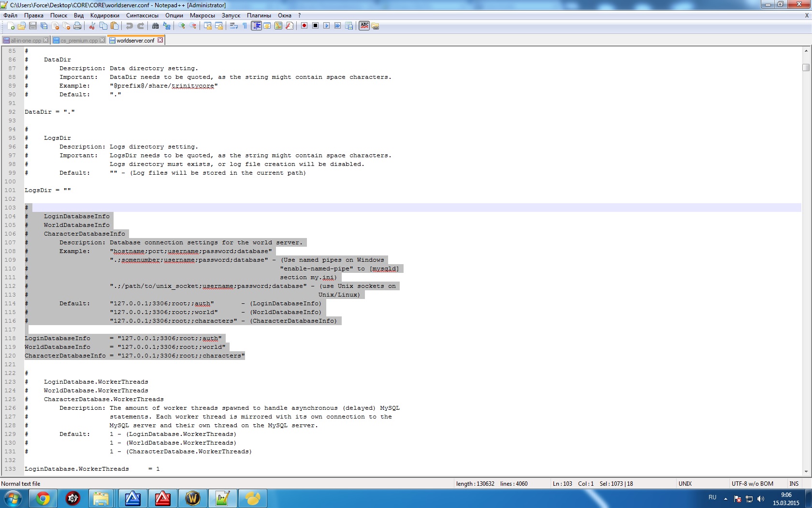This screenshot has width=812, height=508.
Task: Click the Copy toolbar icon
Action: click(x=103, y=26)
